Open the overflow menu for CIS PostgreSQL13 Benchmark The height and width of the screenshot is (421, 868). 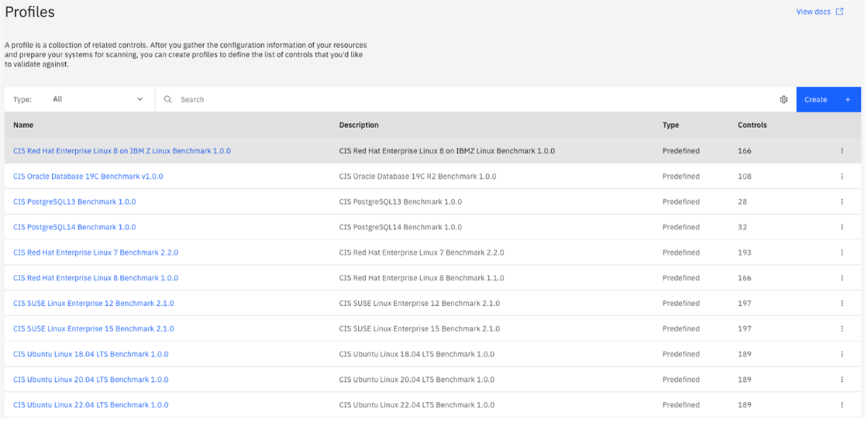[x=842, y=201]
